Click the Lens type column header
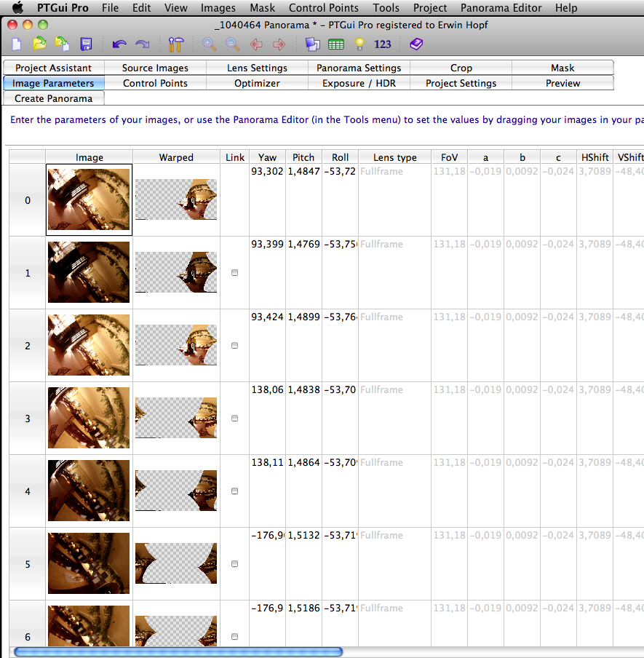The width and height of the screenshot is (644, 658). [395, 157]
